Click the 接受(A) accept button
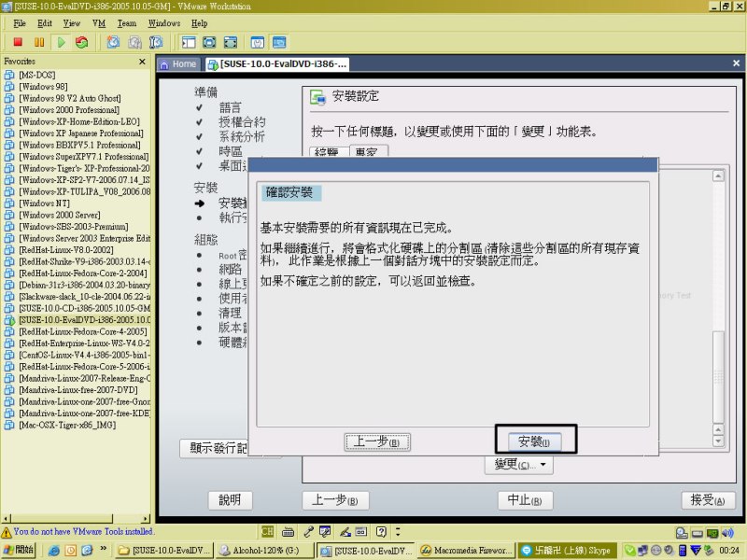747x560 pixels. tap(708, 500)
